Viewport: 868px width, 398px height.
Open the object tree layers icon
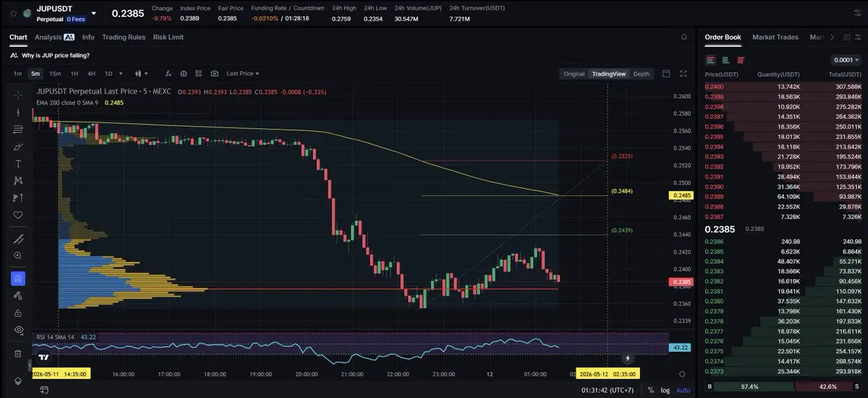pos(18,381)
